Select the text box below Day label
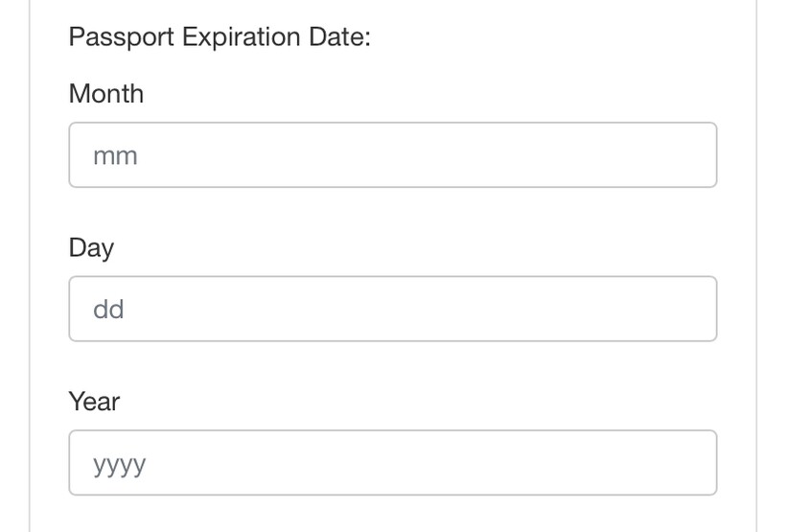Screen dimensions: 786x532 (393, 309)
